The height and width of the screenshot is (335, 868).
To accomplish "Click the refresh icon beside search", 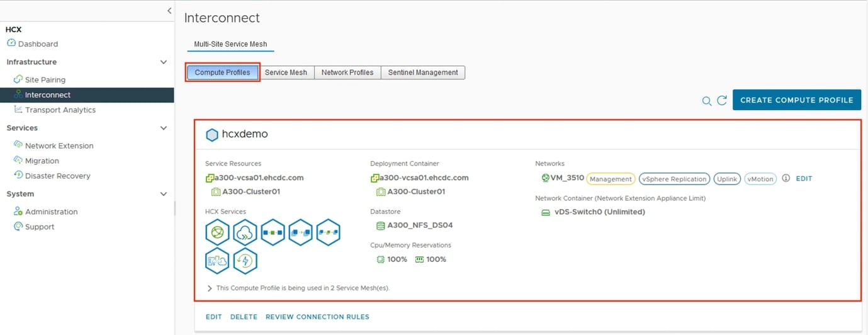I will (722, 101).
